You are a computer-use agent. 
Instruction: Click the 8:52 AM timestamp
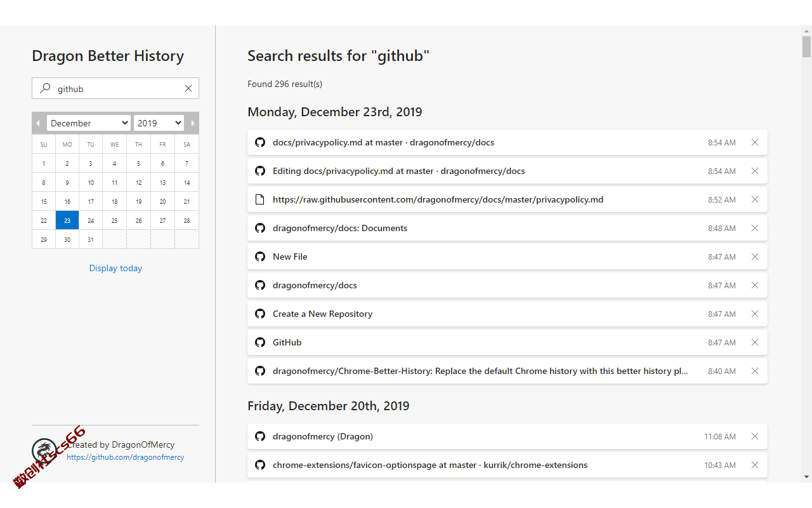tap(722, 199)
